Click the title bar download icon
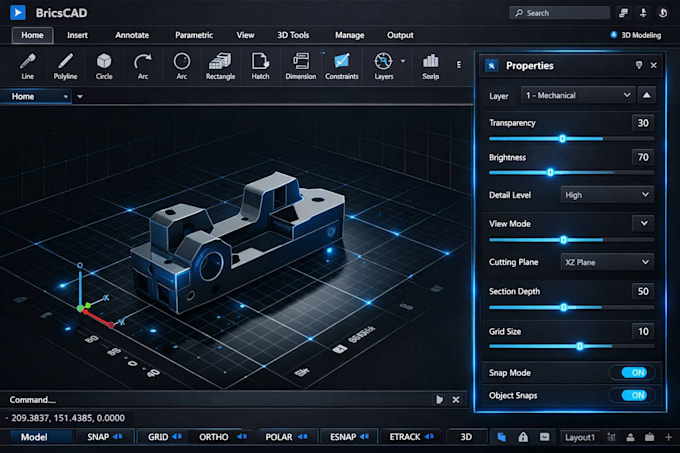The image size is (680, 453). click(643, 13)
